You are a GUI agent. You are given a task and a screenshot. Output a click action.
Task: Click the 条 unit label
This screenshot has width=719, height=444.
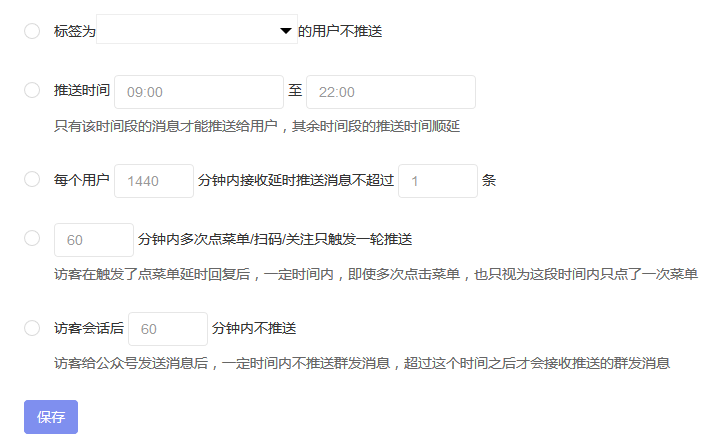coord(489,180)
